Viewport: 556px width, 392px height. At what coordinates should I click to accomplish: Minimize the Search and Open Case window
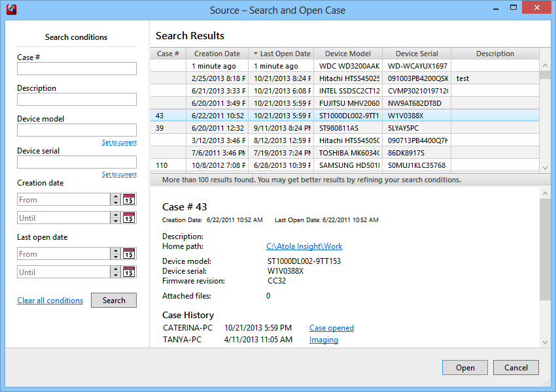[496, 8]
